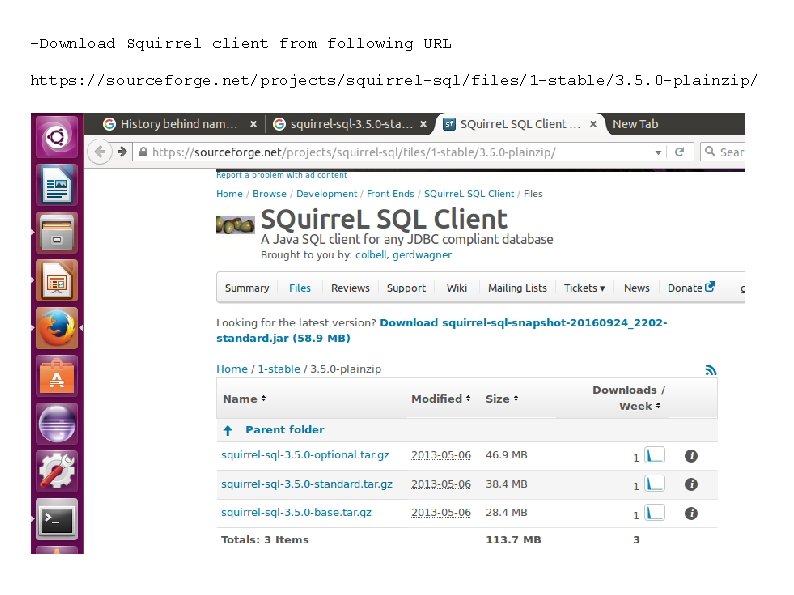Open colbell contributor profile
This screenshot has width=794, height=595.
(371, 255)
